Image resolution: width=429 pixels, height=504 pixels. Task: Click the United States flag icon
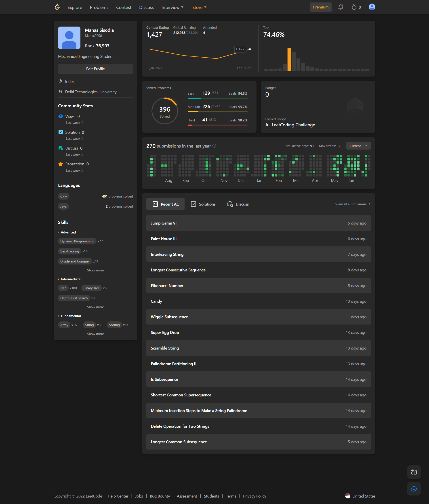[347, 496]
